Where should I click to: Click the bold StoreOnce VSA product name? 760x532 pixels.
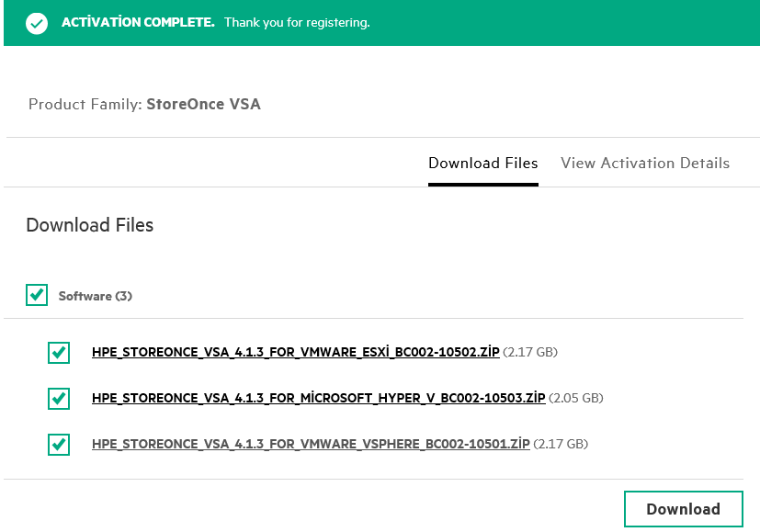204,104
